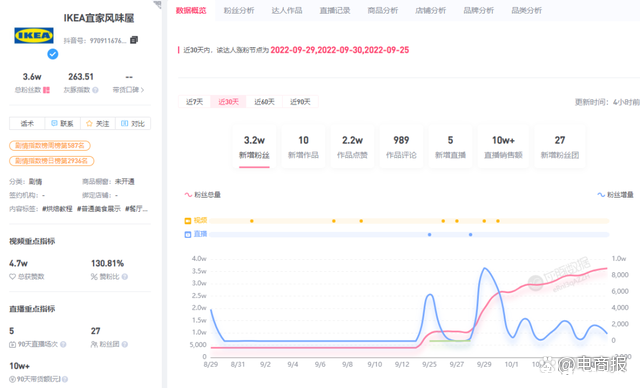Collapse the left sidebar with corner arrow
The height and width of the screenshot is (388, 640).
click(157, 4)
